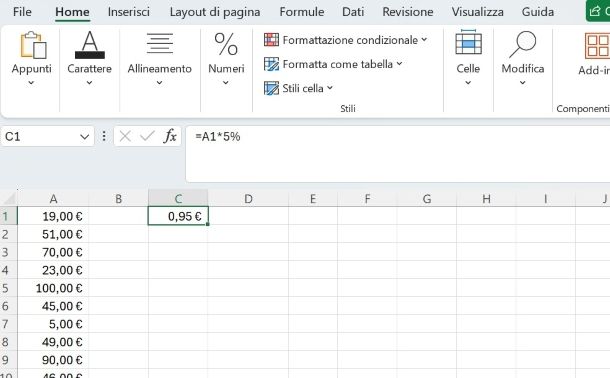Viewport: 610px width, 378px height.
Task: Expand the Formattazione condizionale chevron
Action: [x=424, y=40]
